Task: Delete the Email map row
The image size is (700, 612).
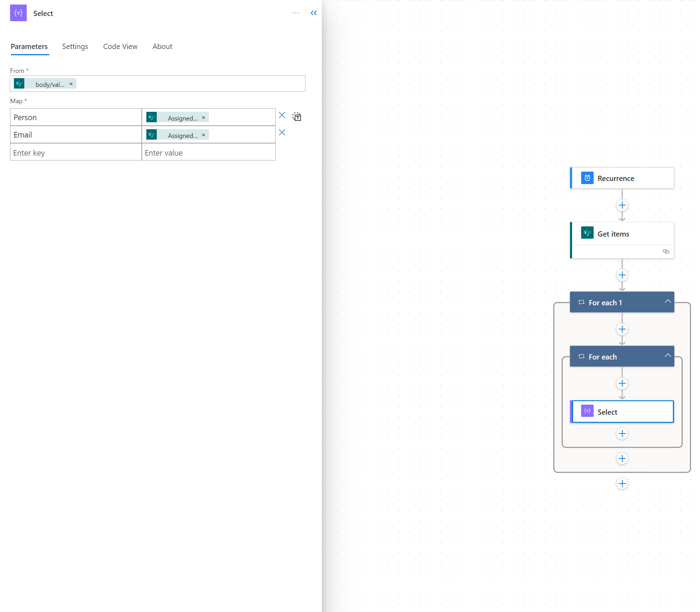Action: coord(282,133)
